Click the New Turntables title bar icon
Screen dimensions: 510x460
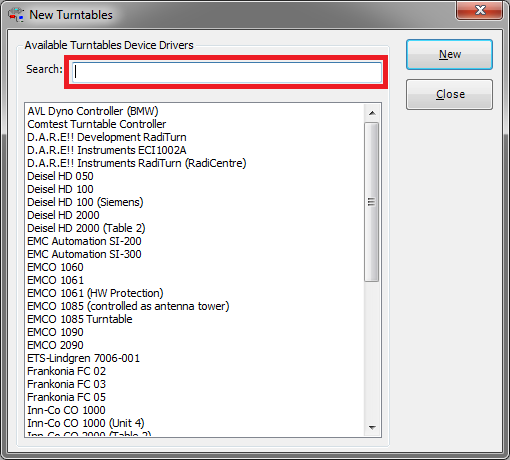16,15
